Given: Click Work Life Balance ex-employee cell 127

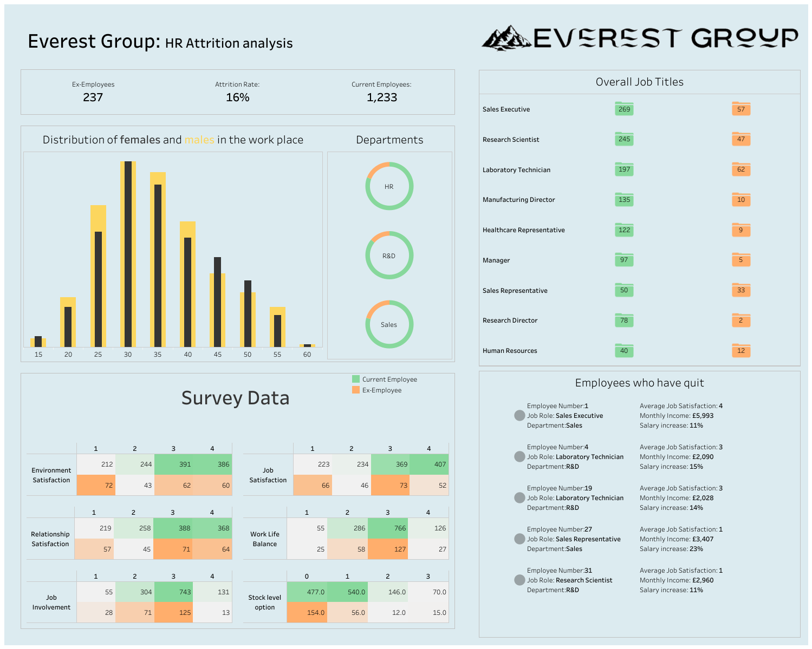Looking at the screenshot, I should point(388,549).
